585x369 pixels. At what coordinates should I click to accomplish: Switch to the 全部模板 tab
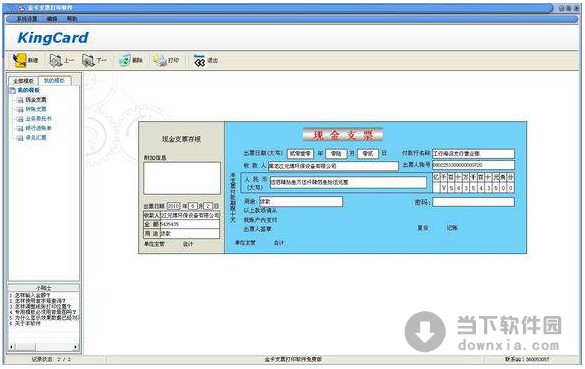23,81
